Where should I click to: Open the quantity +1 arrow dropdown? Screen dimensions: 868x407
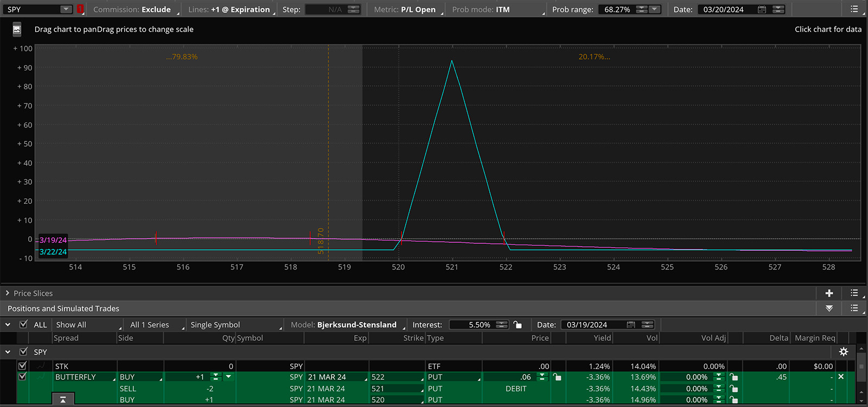click(228, 377)
